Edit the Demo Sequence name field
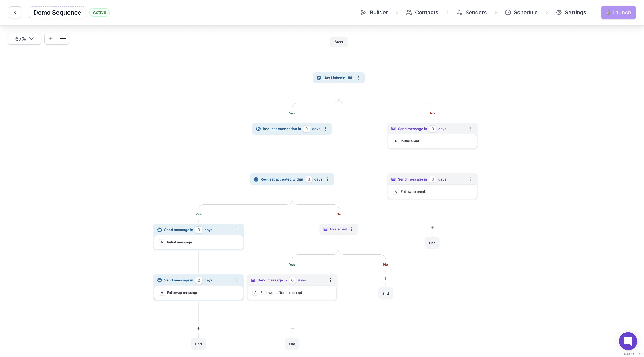 57,12
